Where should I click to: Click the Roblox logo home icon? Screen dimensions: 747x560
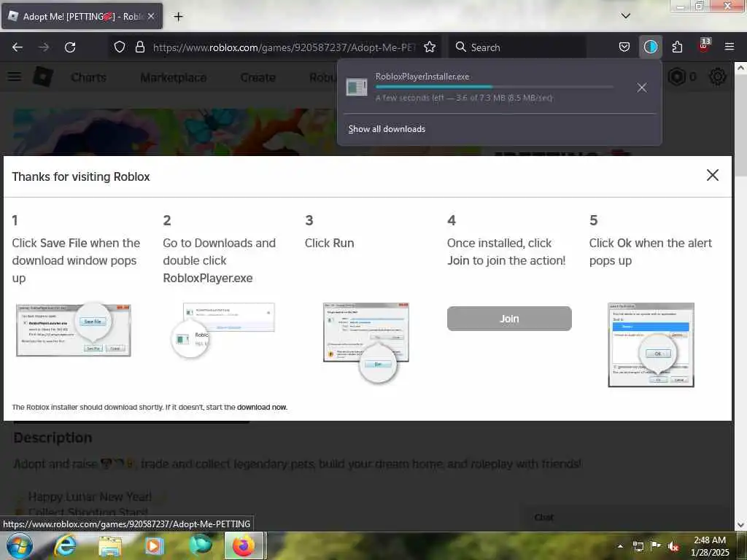[x=43, y=76]
